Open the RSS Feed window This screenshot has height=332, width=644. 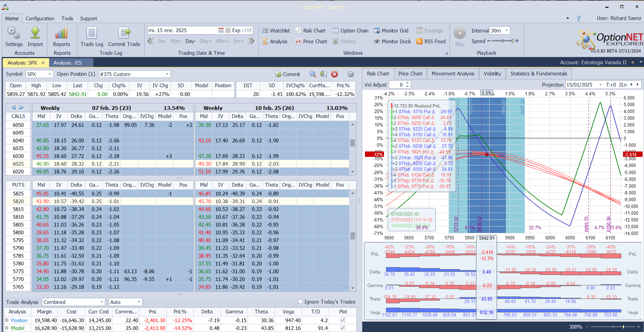tap(431, 42)
